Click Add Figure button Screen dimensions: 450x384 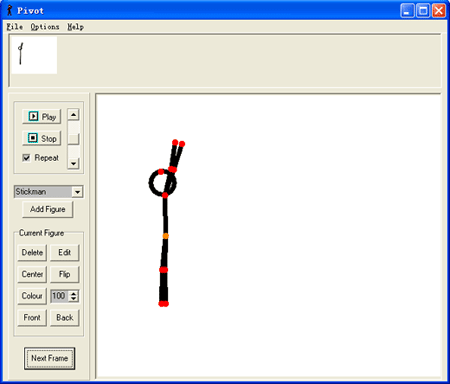click(x=48, y=209)
